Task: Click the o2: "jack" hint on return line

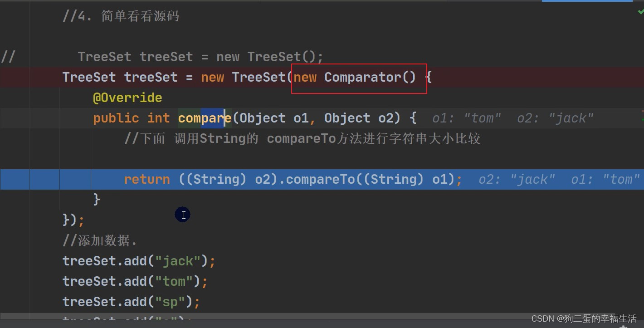Action: pos(517,180)
